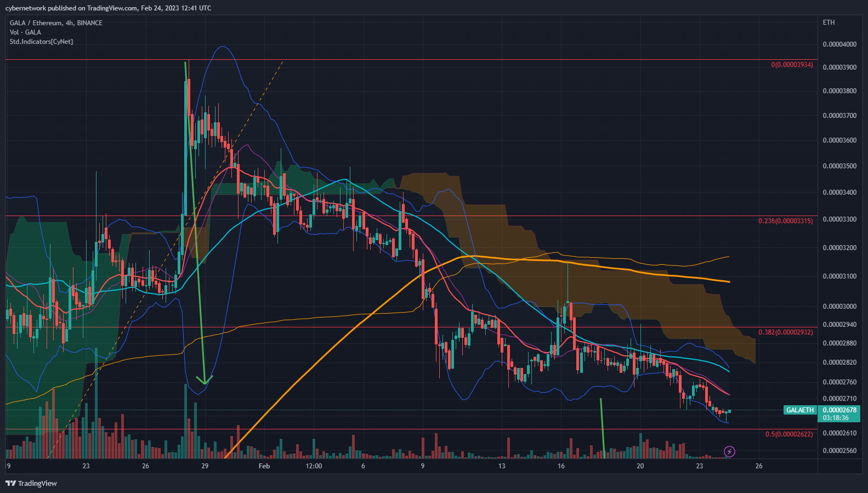Screen dimensions: 868x493
Task: Click the GALA / Ethereum, 4h, BINANCE title
Action: tap(56, 23)
